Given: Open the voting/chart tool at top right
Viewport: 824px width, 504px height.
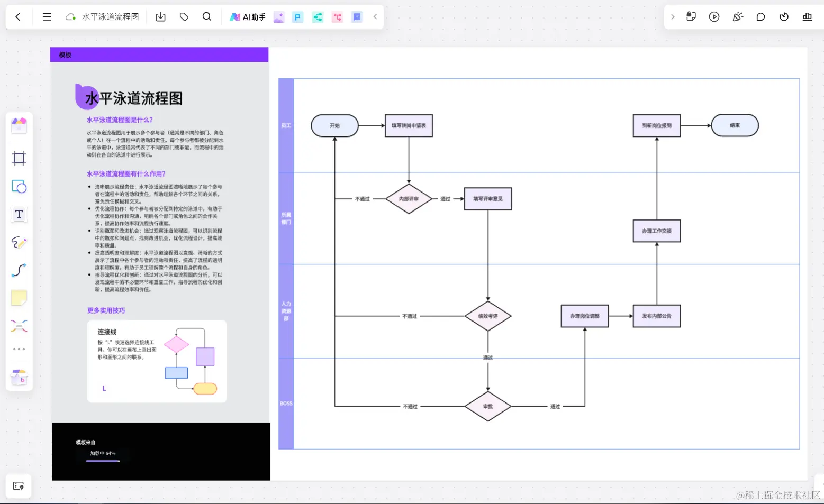Looking at the screenshot, I should [807, 16].
